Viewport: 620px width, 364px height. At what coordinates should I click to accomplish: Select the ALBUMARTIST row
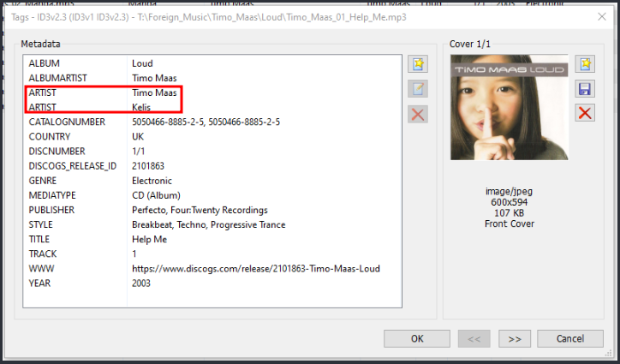click(x=212, y=78)
